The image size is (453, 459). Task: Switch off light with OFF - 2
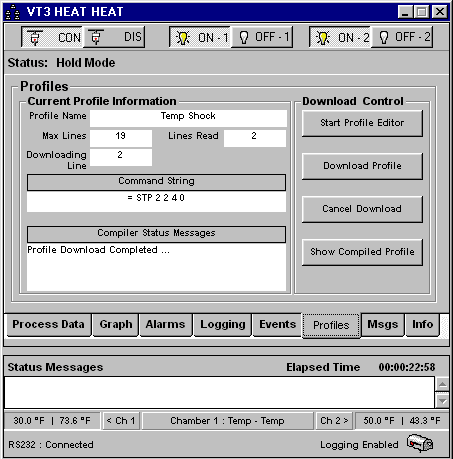click(x=402, y=37)
